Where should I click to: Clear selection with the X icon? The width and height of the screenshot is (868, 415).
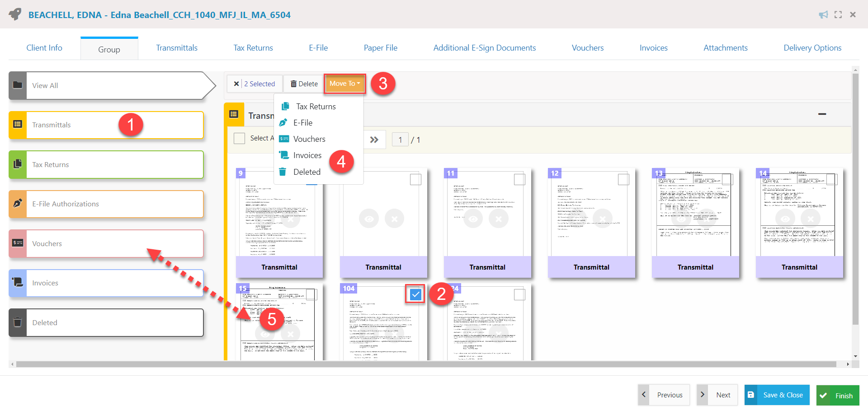(x=236, y=84)
